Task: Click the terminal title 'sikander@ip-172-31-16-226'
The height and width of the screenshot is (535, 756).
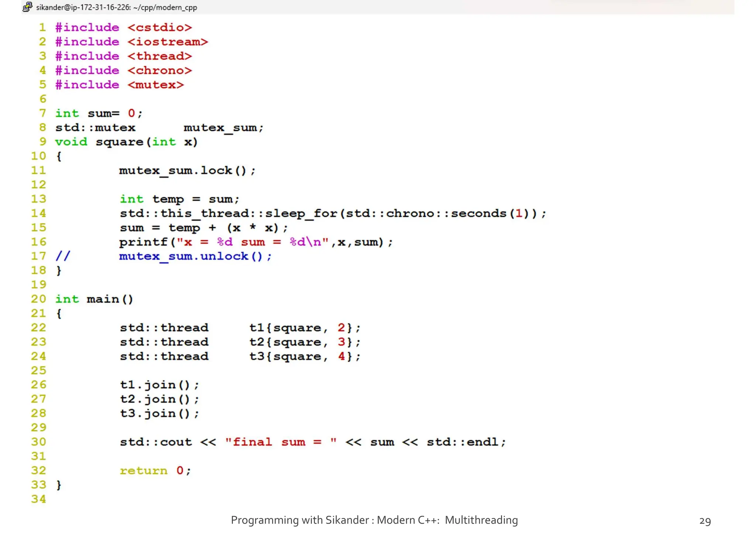Action: 83,7
